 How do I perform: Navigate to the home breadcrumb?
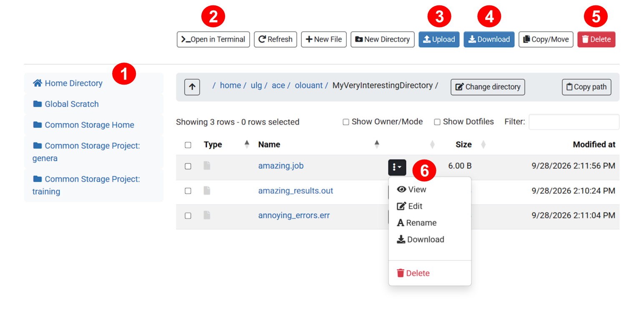[231, 85]
